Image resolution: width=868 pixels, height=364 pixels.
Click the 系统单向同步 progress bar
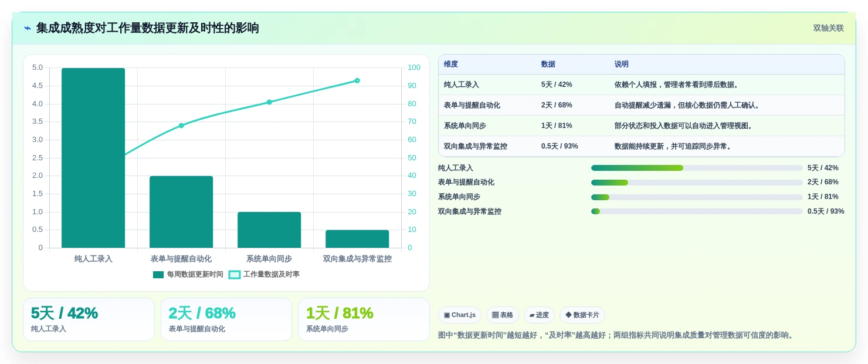tap(697, 197)
